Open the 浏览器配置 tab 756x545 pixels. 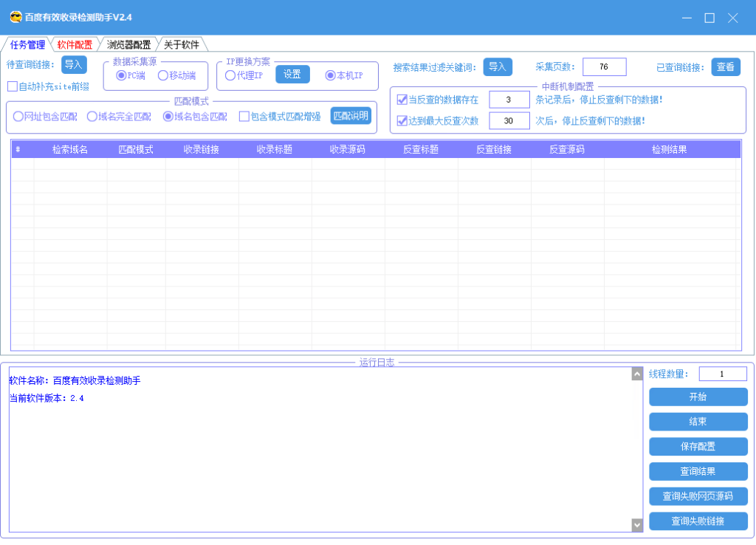(x=128, y=44)
